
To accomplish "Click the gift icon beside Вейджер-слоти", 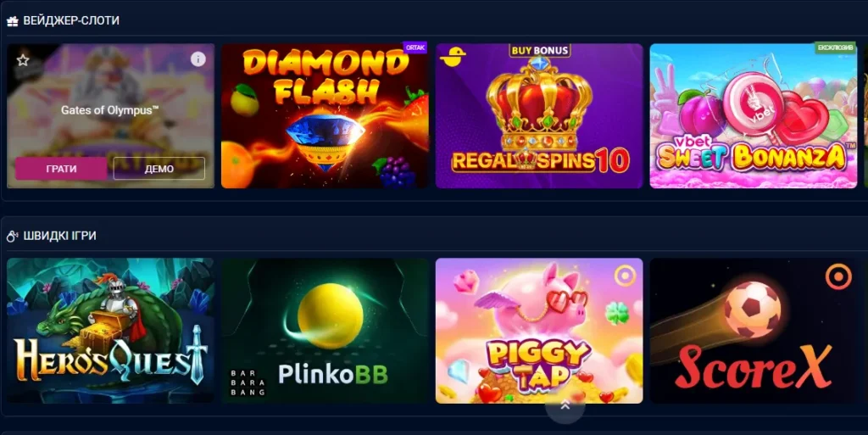I will click(12, 21).
